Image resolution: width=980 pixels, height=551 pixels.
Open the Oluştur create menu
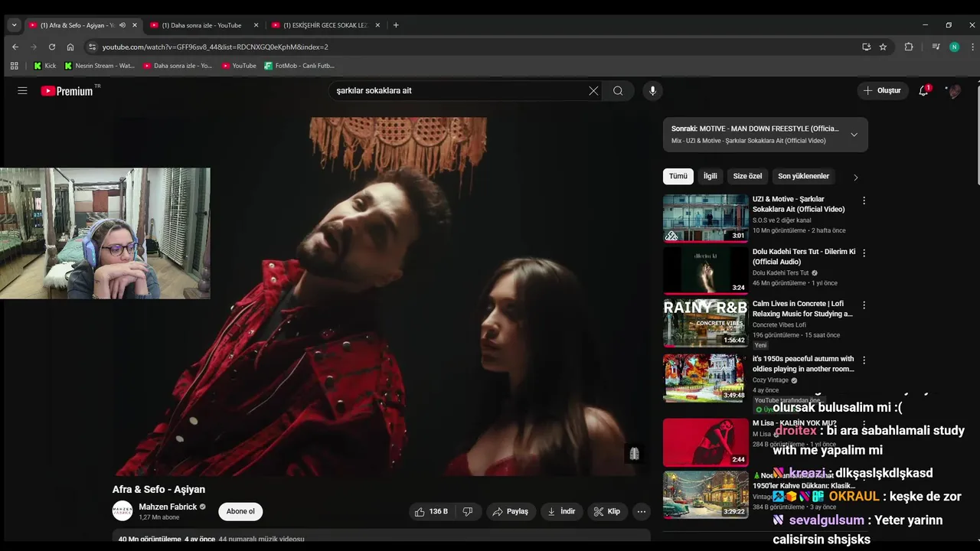(883, 90)
